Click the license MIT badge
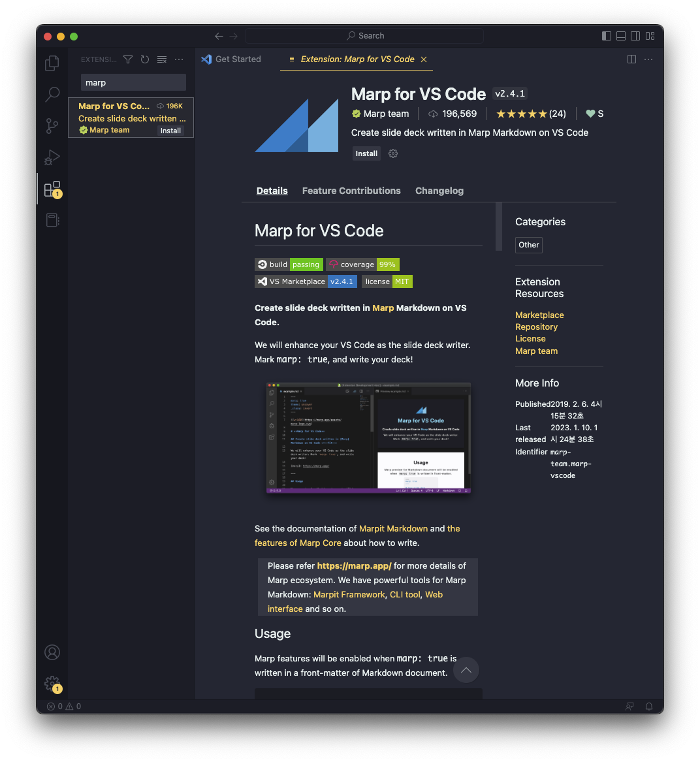Screen dimensions: 700x762 pos(387,281)
